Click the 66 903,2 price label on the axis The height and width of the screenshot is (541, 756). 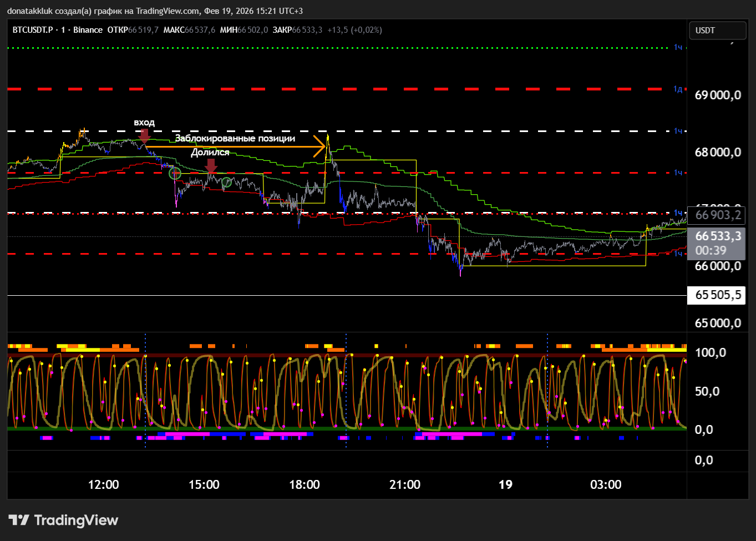[718, 215]
